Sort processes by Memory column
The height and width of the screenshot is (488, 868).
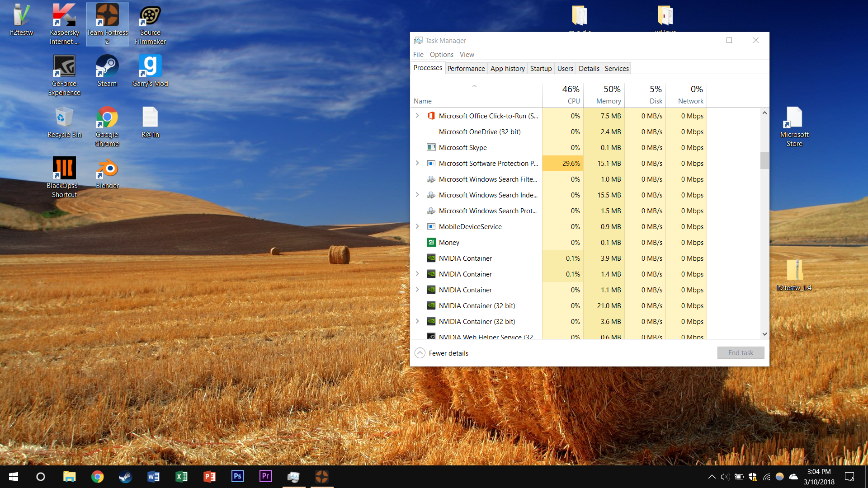coord(608,101)
